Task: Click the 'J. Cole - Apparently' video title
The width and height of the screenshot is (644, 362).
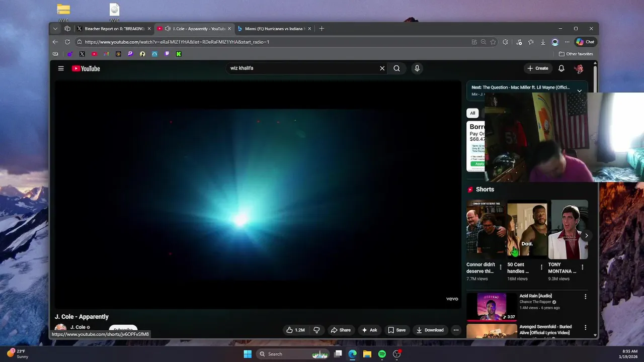Action: tap(82, 317)
